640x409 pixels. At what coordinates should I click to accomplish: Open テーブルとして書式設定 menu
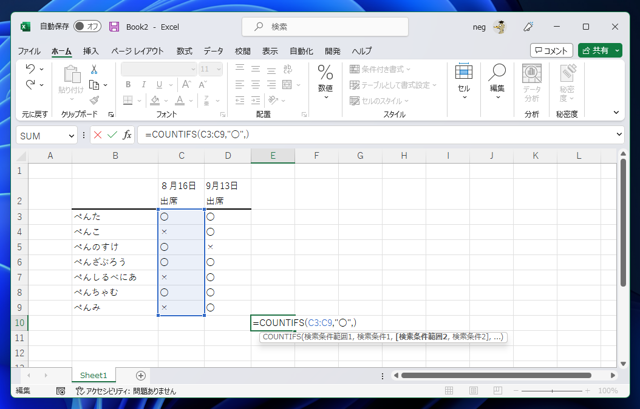[x=393, y=85]
